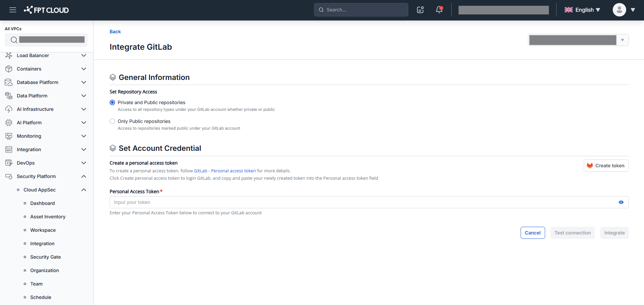The image size is (644, 305).
Task: Click the DevOps icon in the sidebar
Action: 9,163
